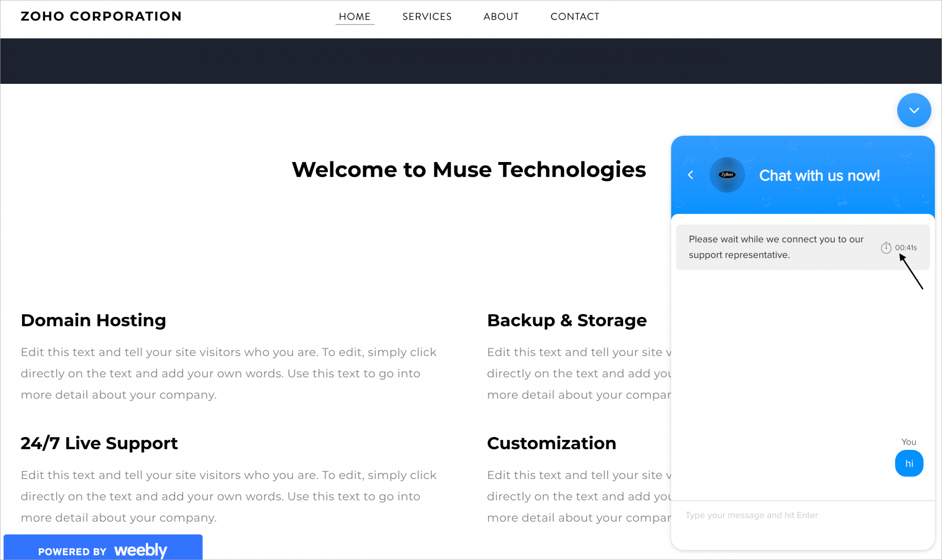
Task: Click the 'You' sender label in chat
Action: click(x=909, y=442)
